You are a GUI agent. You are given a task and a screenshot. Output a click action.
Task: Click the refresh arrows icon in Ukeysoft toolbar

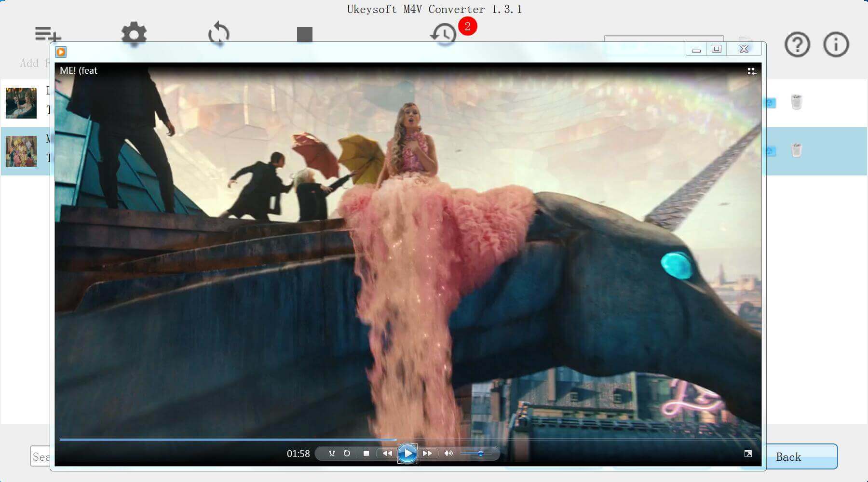click(x=219, y=34)
